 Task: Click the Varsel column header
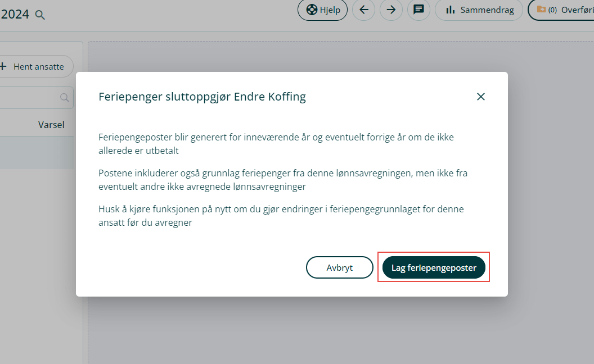pos(51,125)
